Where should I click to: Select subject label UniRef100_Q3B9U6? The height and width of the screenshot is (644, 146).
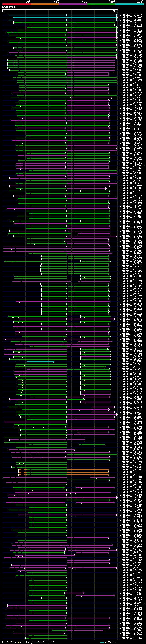tap(131, 301)
